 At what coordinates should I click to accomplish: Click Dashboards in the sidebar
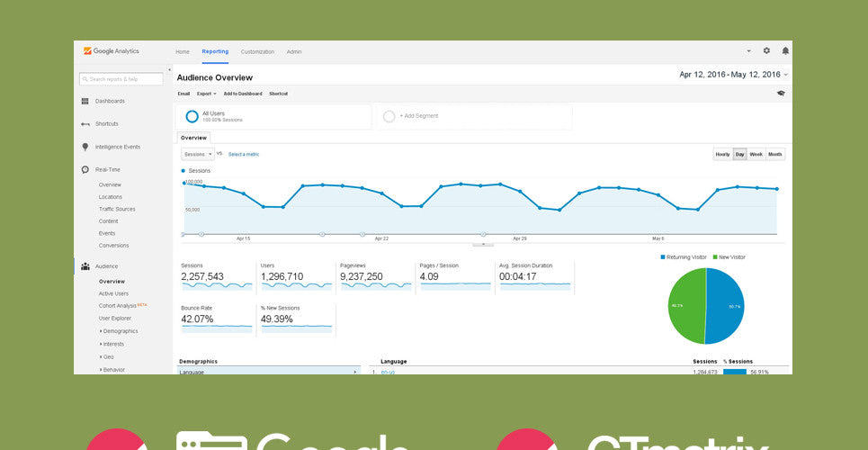coord(110,102)
